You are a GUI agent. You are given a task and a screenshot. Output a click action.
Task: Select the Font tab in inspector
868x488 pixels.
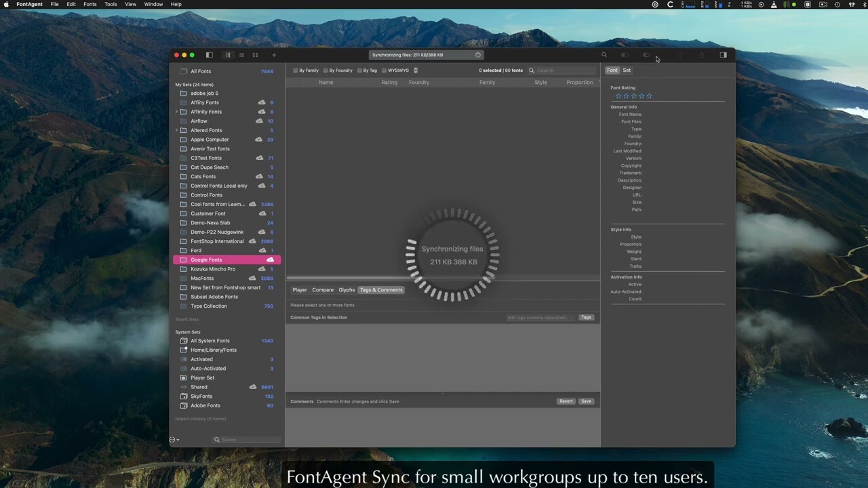tap(612, 70)
